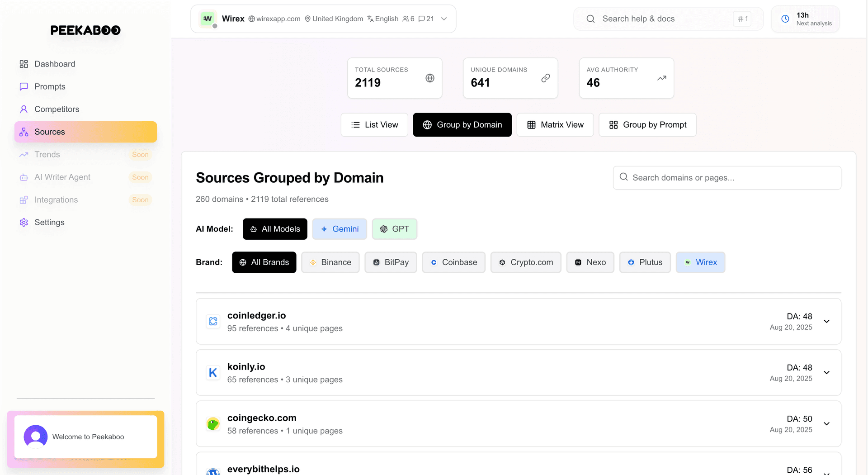Click the AI Writer Agent entry
The height and width of the screenshot is (475, 868).
(85, 177)
